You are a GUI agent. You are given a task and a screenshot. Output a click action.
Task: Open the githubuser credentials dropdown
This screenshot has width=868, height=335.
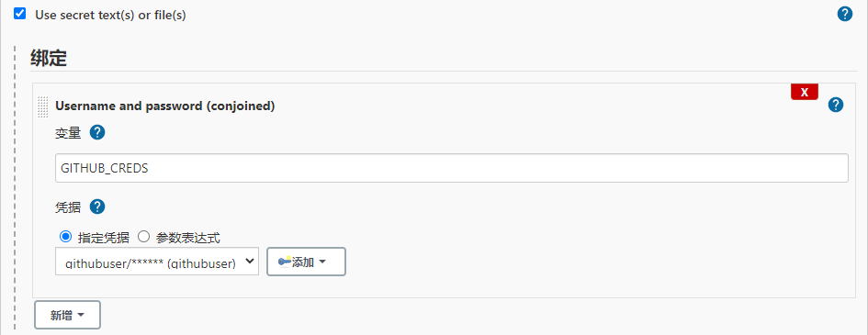(157, 262)
